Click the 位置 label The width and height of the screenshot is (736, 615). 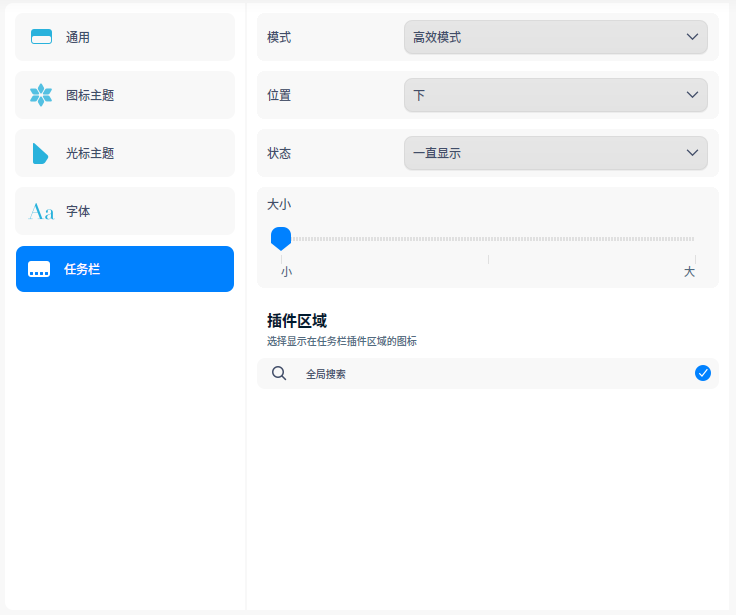pos(279,95)
